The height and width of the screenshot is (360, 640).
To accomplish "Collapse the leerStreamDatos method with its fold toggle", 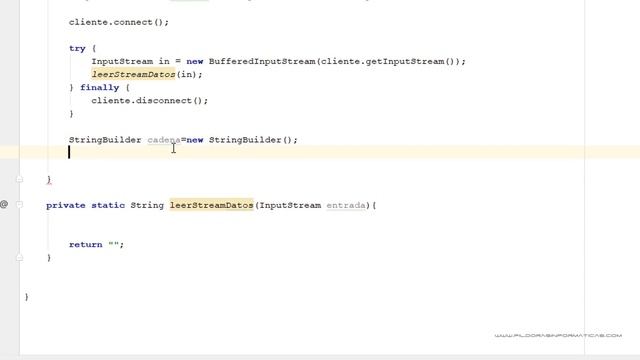I will coord(19,204).
